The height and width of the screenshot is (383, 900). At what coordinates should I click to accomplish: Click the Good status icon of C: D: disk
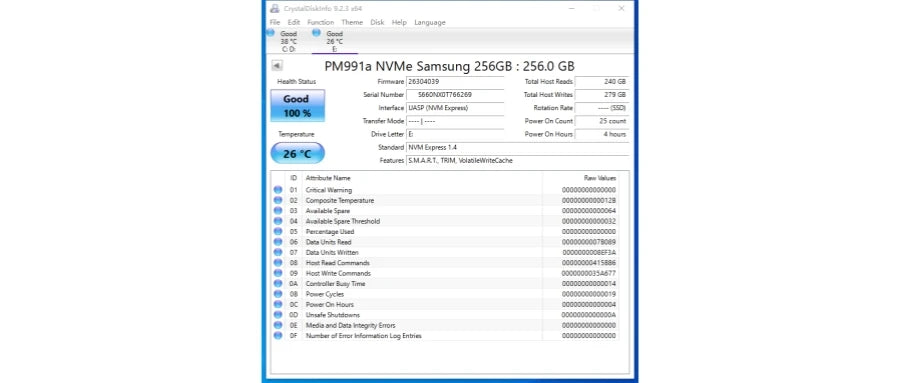(x=271, y=33)
